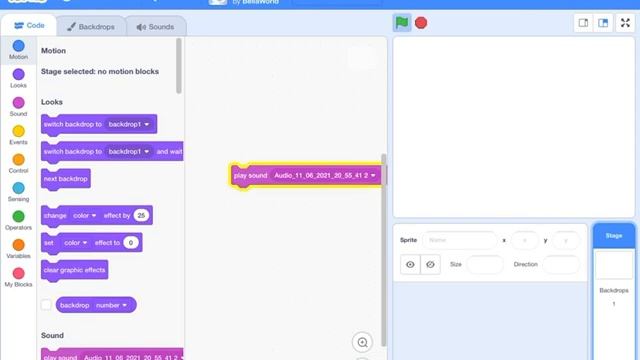The image size is (640, 360).
Task: Click the Backdrops label under Stage
Action: [x=614, y=291]
